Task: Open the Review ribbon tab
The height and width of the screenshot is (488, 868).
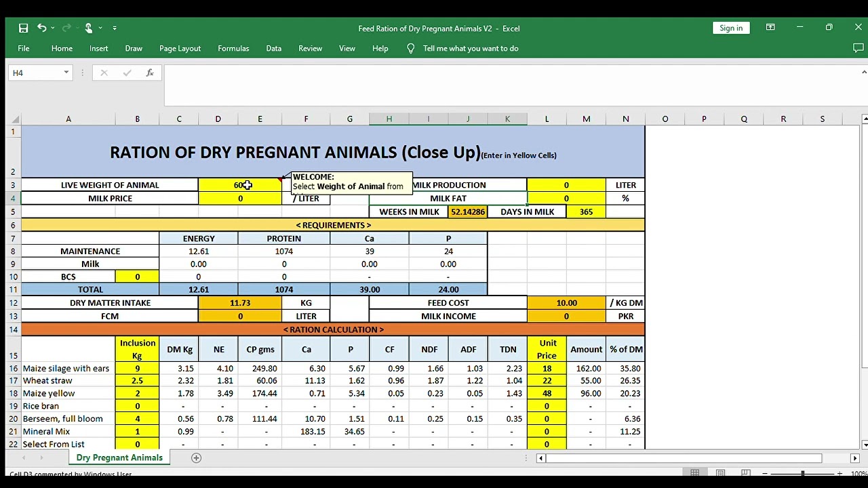Action: pyautogui.click(x=311, y=48)
